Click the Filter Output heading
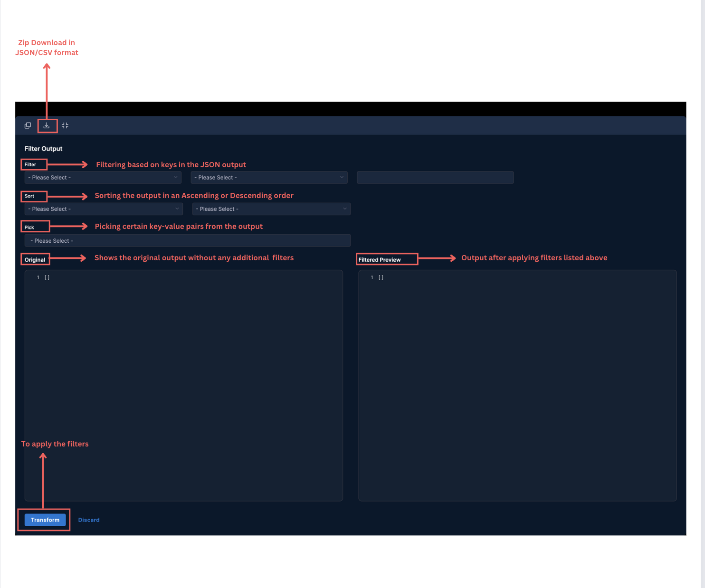Image resolution: width=705 pixels, height=588 pixels. 44,149
